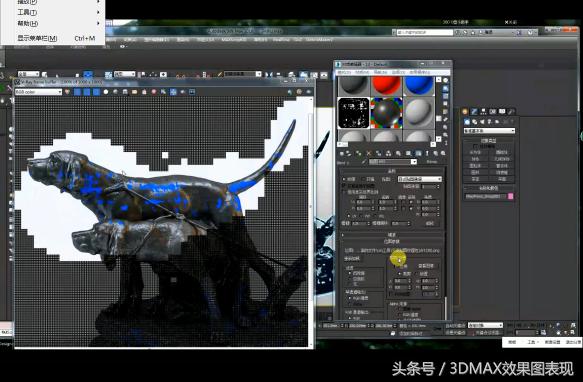Screen dimensions: 583x382
Task: Toggle 在背面显示贴图 checkbox
Action: 344,186
